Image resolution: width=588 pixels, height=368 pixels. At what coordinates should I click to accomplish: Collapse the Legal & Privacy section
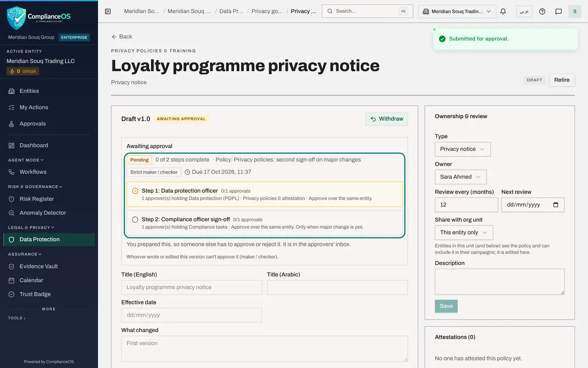(31, 227)
